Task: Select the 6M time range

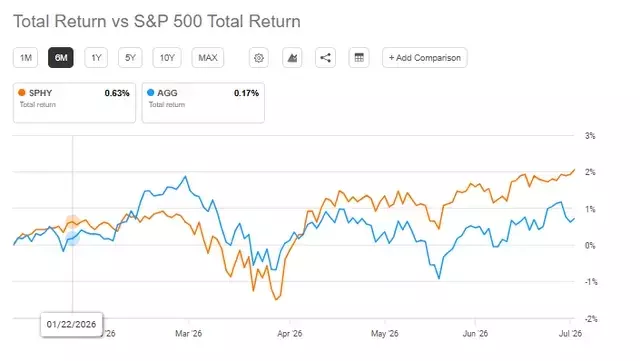Action: pyautogui.click(x=61, y=58)
